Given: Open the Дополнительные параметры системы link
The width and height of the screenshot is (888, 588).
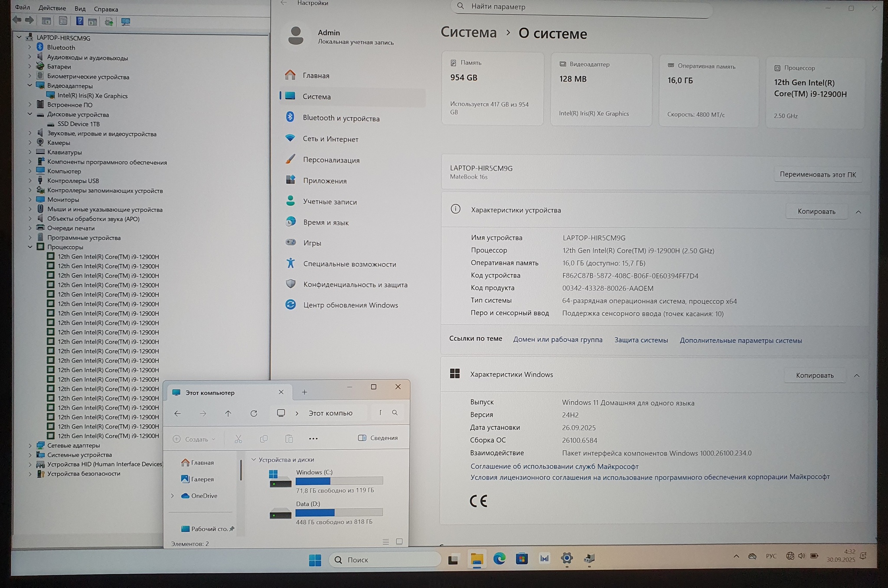Looking at the screenshot, I should (x=741, y=340).
